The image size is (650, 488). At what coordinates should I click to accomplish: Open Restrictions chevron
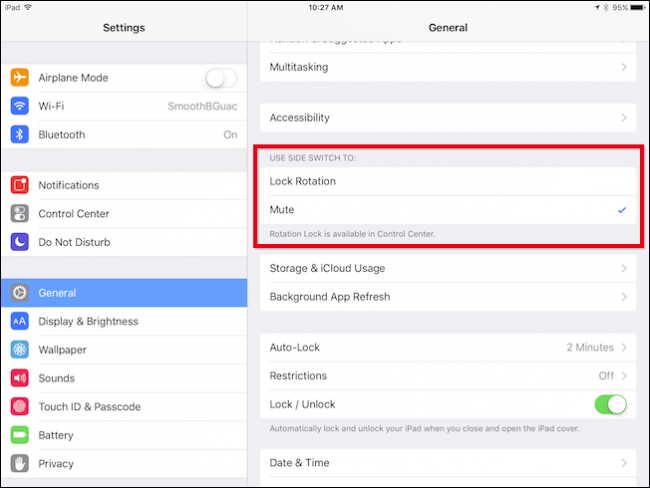(x=624, y=376)
